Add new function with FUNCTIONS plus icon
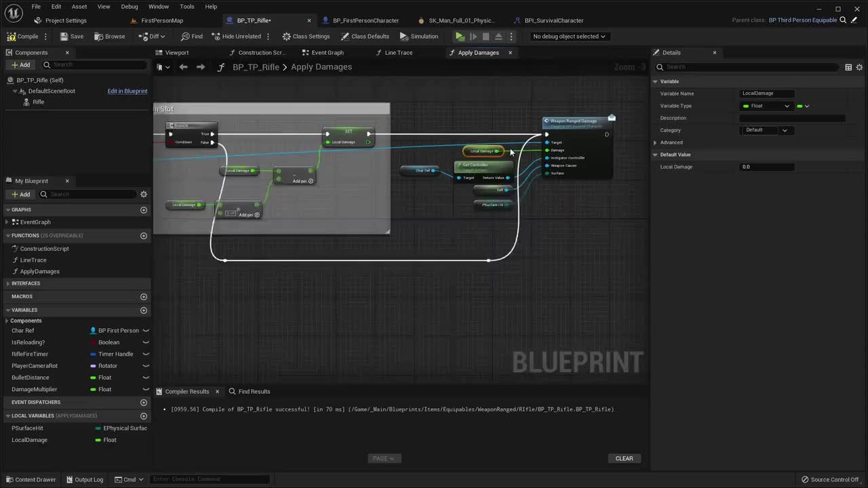 tap(143, 236)
